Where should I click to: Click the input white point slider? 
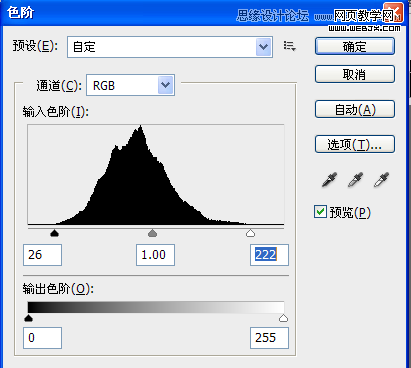[x=250, y=233]
